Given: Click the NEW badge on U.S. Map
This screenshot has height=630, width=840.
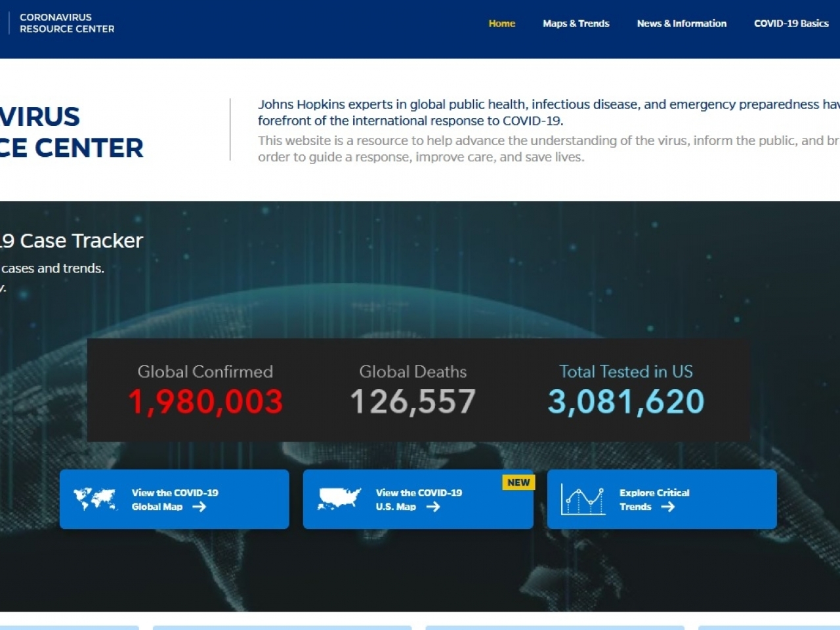Looking at the screenshot, I should click(x=518, y=482).
